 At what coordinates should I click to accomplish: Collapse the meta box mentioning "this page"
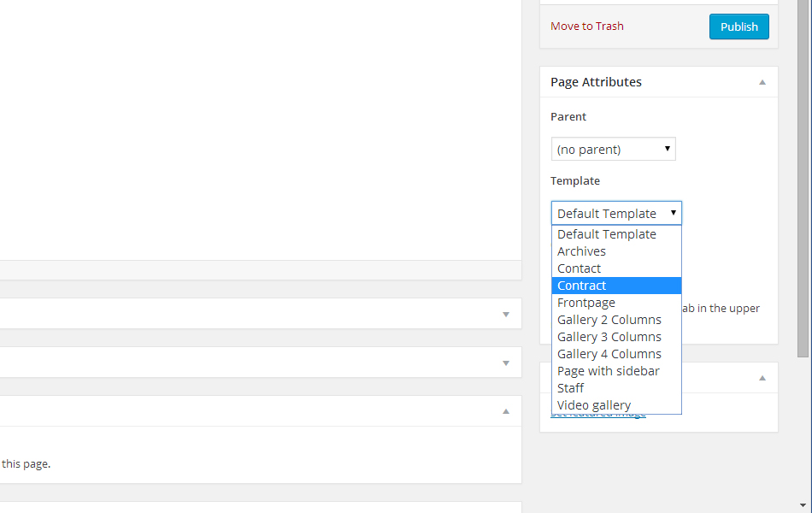tap(505, 411)
